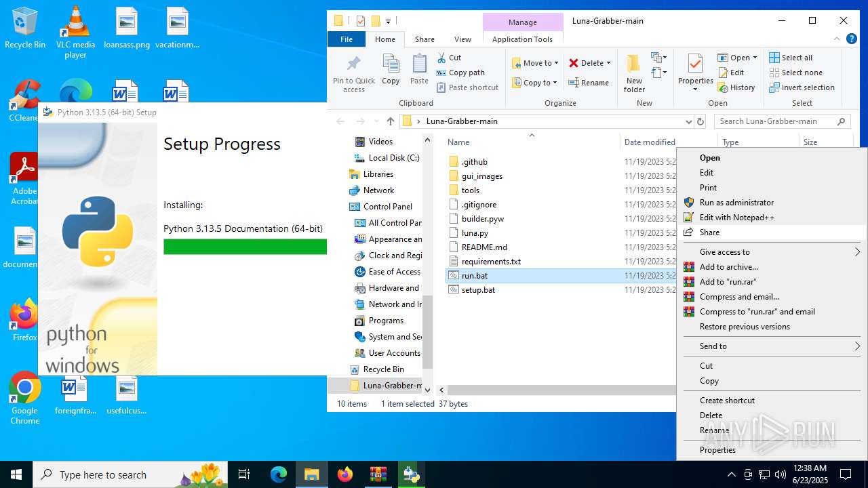The width and height of the screenshot is (868, 488).
Task: Select the gui_images folder
Action: click(482, 176)
